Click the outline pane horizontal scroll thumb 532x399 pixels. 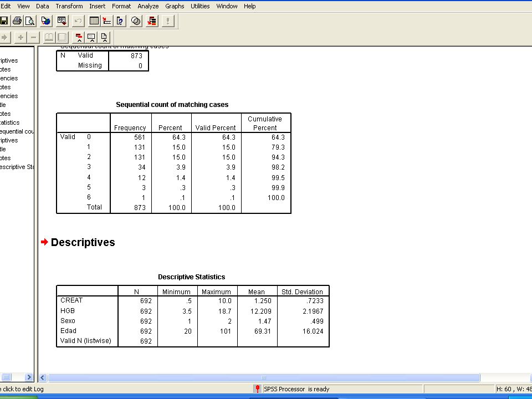coord(6,377)
